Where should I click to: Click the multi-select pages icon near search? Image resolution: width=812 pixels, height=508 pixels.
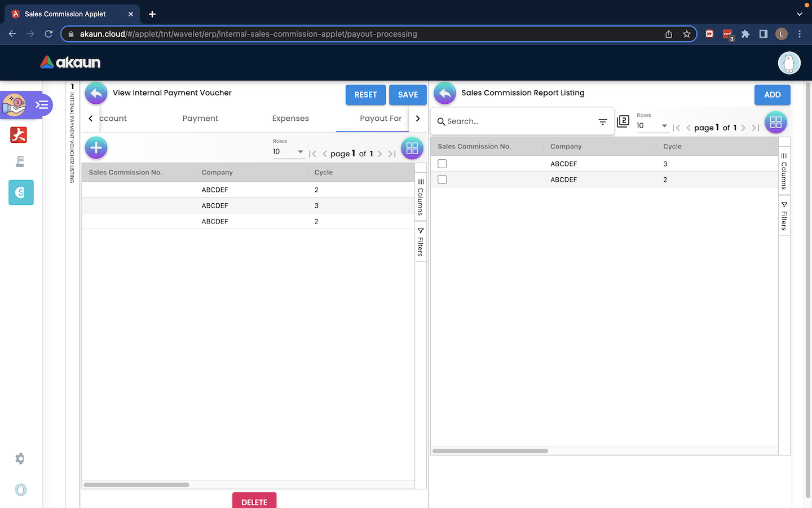623,121
